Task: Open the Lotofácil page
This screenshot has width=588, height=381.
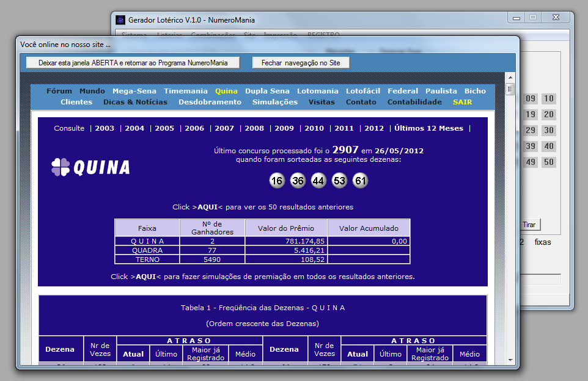Action: (363, 91)
